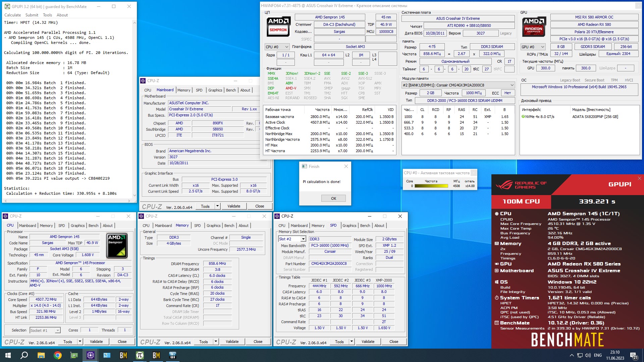Open Submit menu in GPUPI

(x=32, y=15)
